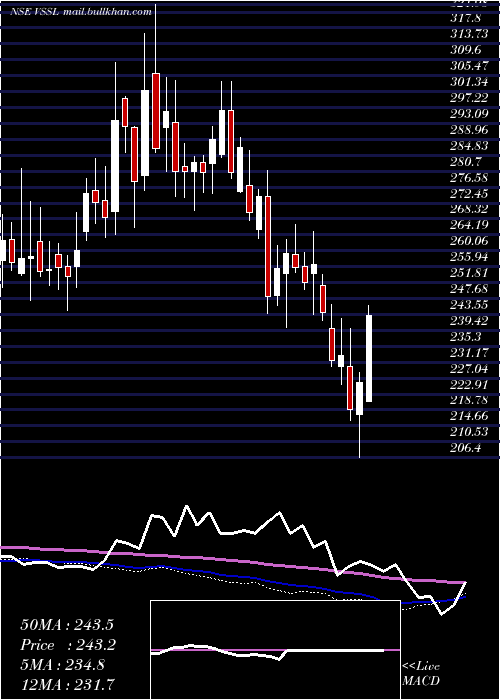This screenshot has height=700, width=500.
Task: Click the 297.22 price axis label
Action: [469, 98]
